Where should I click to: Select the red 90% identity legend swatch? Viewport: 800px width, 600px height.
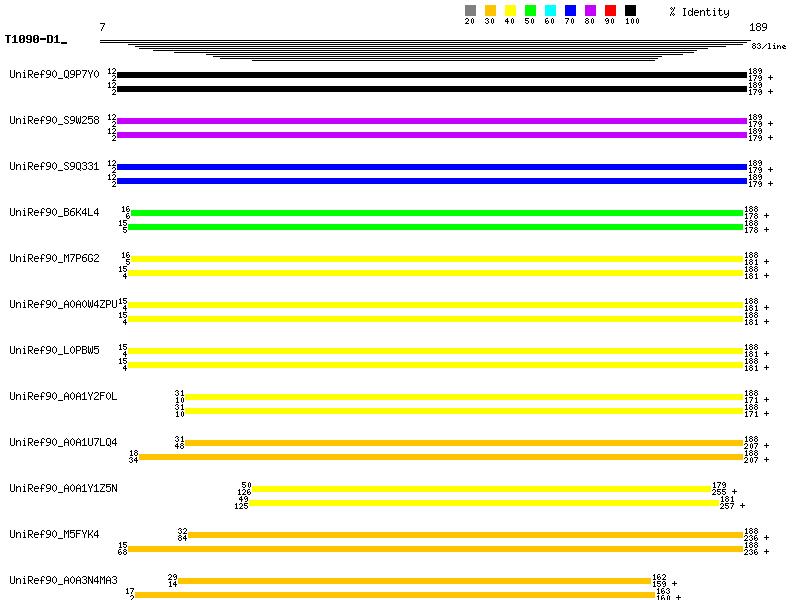(x=610, y=11)
